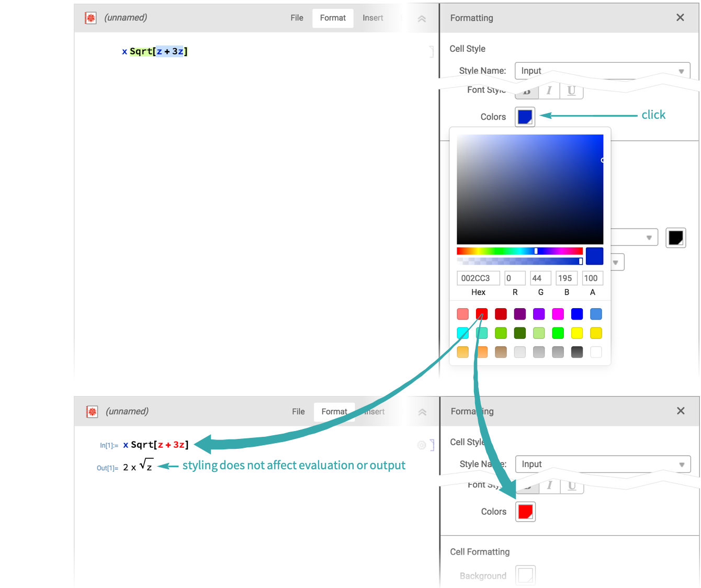Toggle Italic above the blue Colors swatch
This screenshot has width=701, height=588.
coord(549,91)
